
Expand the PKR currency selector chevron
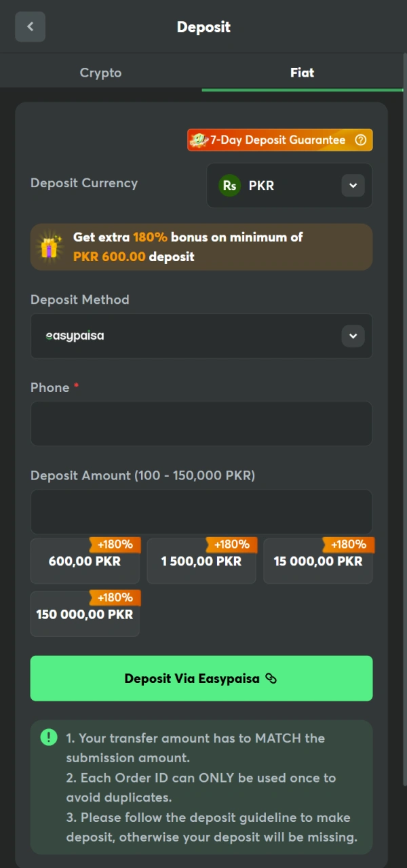(x=352, y=185)
